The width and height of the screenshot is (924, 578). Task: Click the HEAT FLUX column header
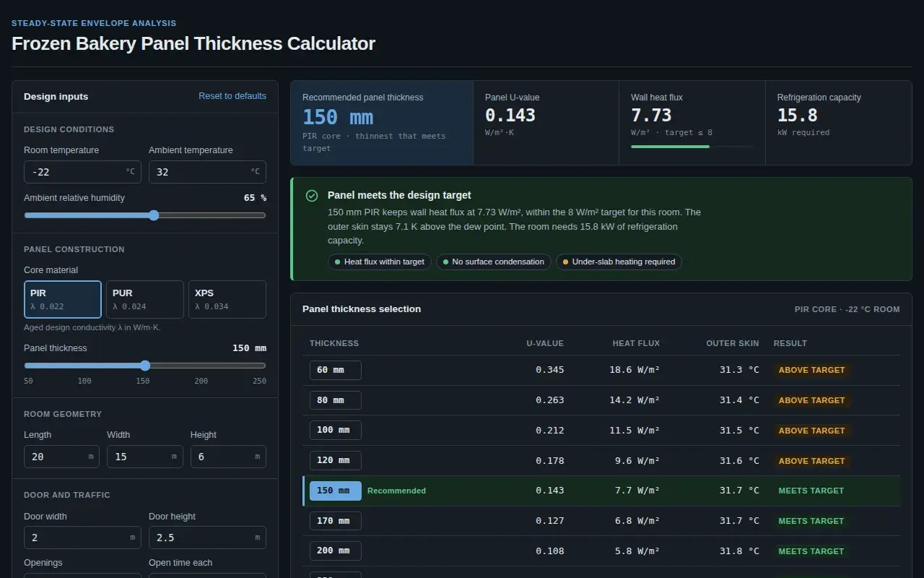(636, 343)
